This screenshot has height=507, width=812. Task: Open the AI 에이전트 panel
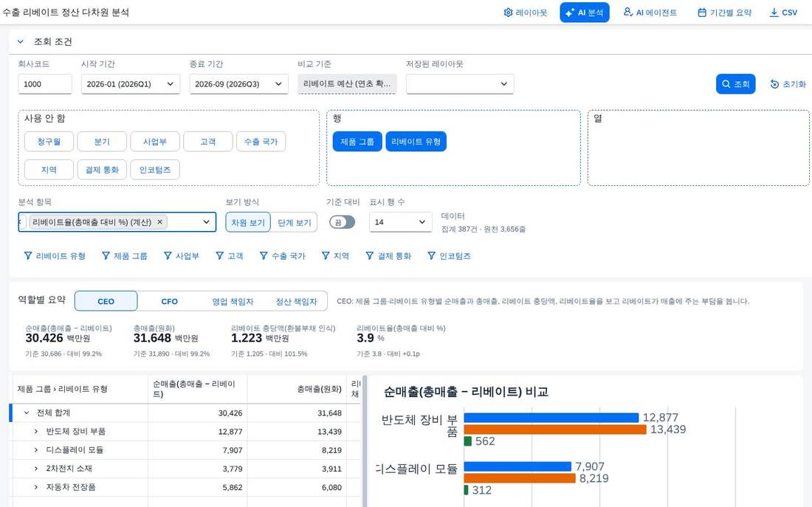tap(650, 13)
